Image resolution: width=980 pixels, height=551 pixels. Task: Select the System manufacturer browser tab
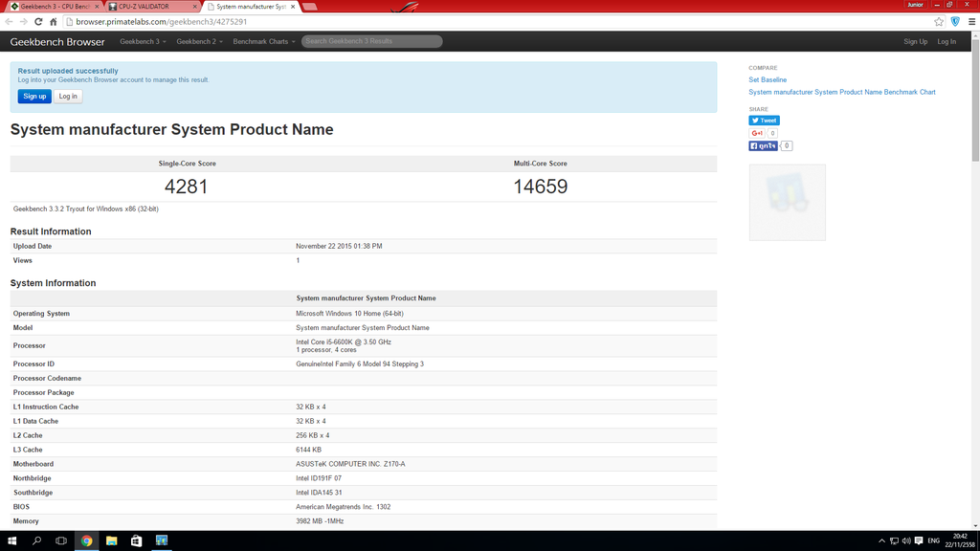point(251,7)
